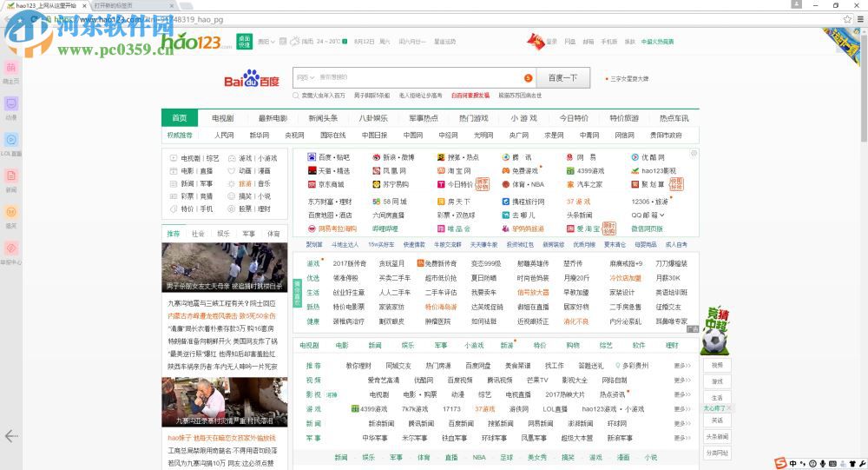
Task: Click the Sogou input method tray icon
Action: (x=780, y=463)
